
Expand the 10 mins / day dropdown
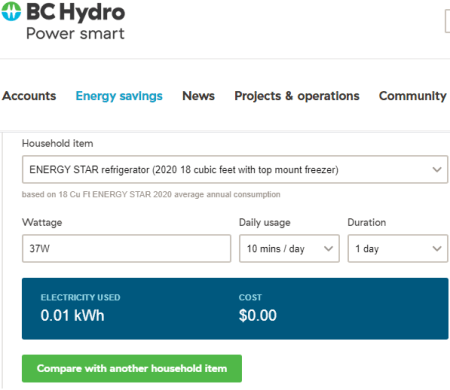pyautogui.click(x=289, y=249)
